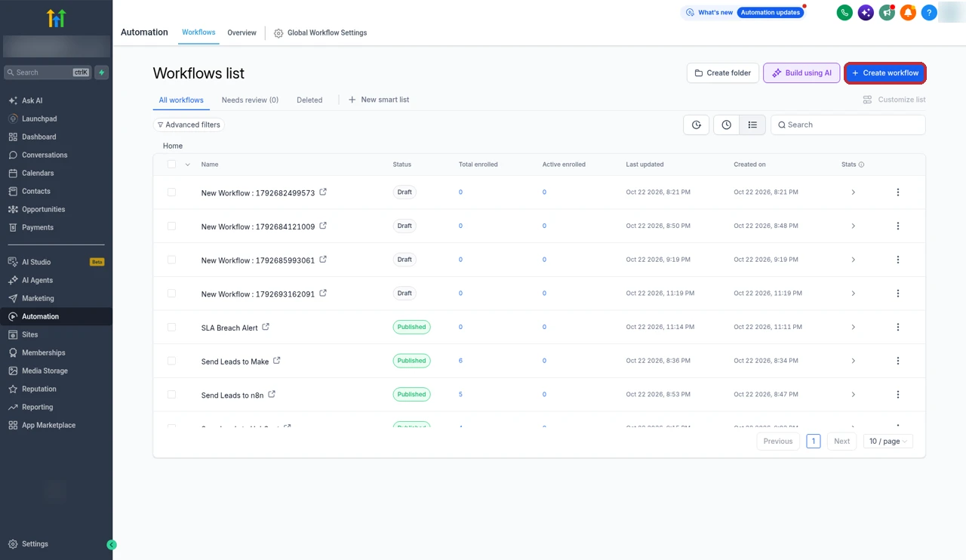Switch to the list view icon
This screenshot has height=560, width=966.
click(x=752, y=125)
